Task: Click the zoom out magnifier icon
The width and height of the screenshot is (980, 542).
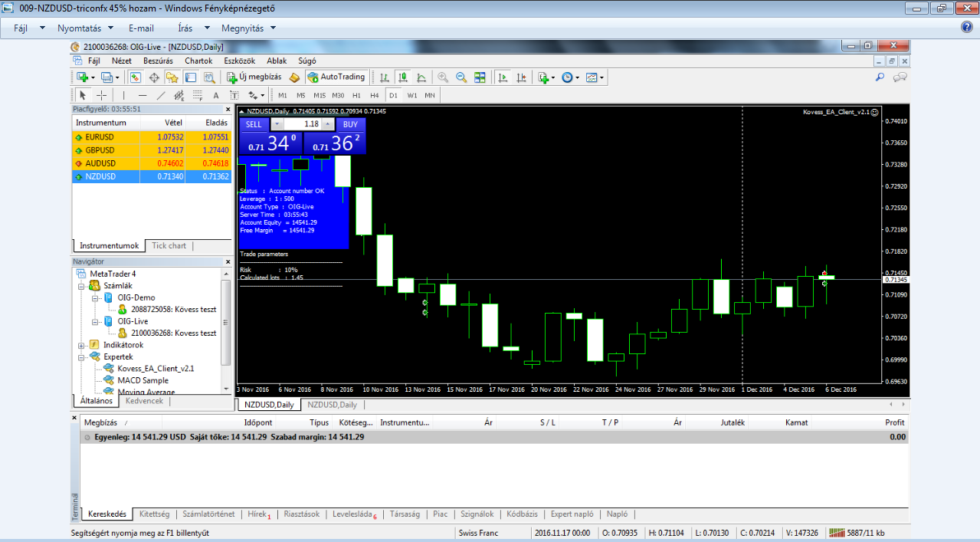Action: (x=461, y=77)
